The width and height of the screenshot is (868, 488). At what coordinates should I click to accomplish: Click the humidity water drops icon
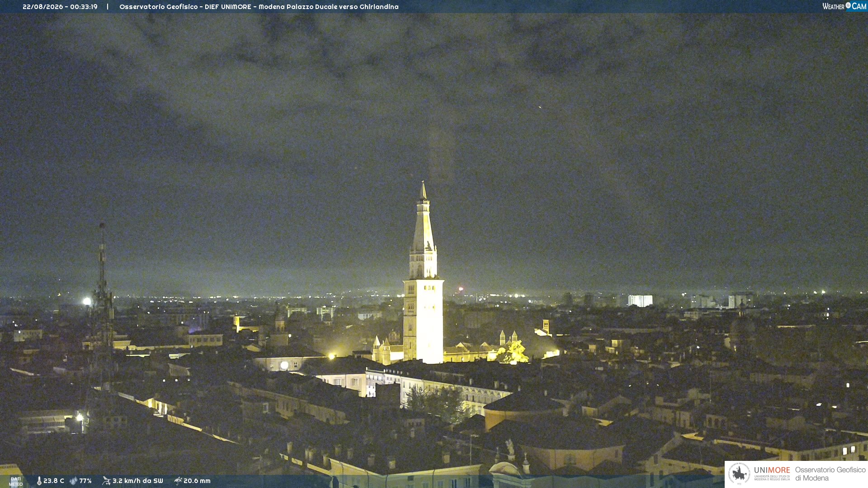pyautogui.click(x=73, y=481)
